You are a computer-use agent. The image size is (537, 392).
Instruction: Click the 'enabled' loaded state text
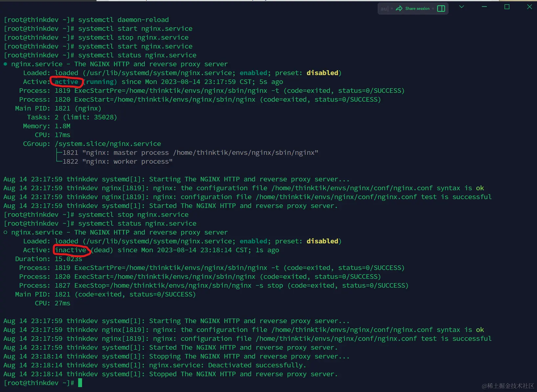[x=253, y=72]
